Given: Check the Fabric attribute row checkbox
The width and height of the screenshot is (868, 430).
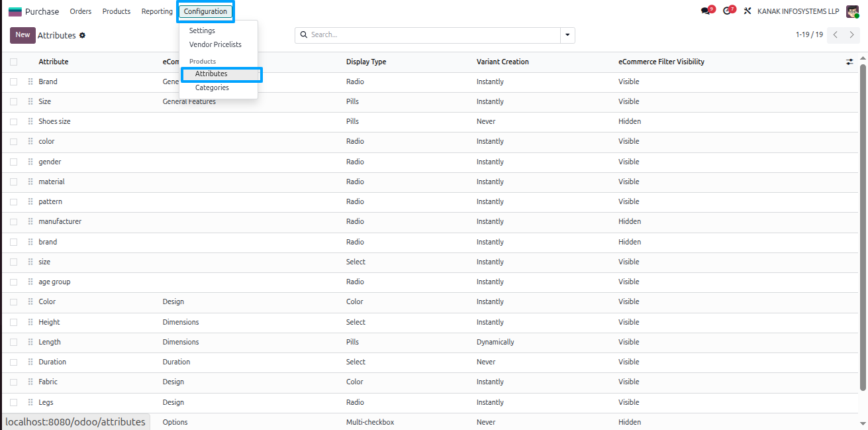Looking at the screenshot, I should coord(13,382).
